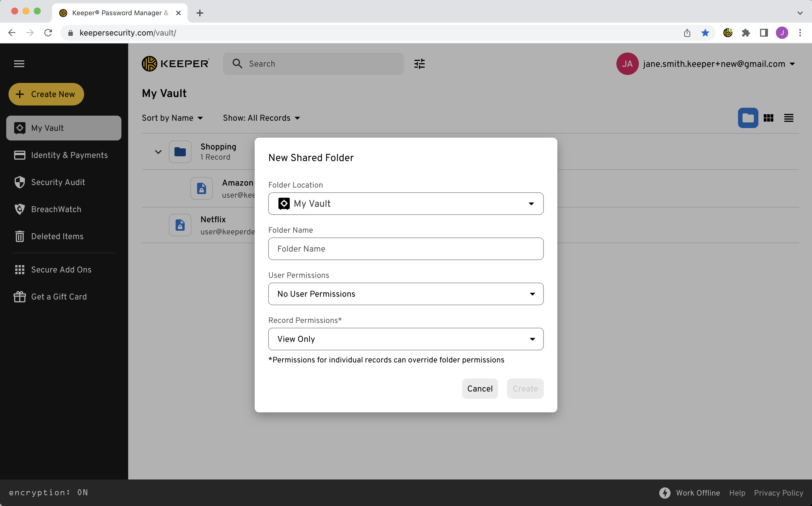Click into the Folder Name field
Viewport: 812px width, 506px height.
click(406, 249)
